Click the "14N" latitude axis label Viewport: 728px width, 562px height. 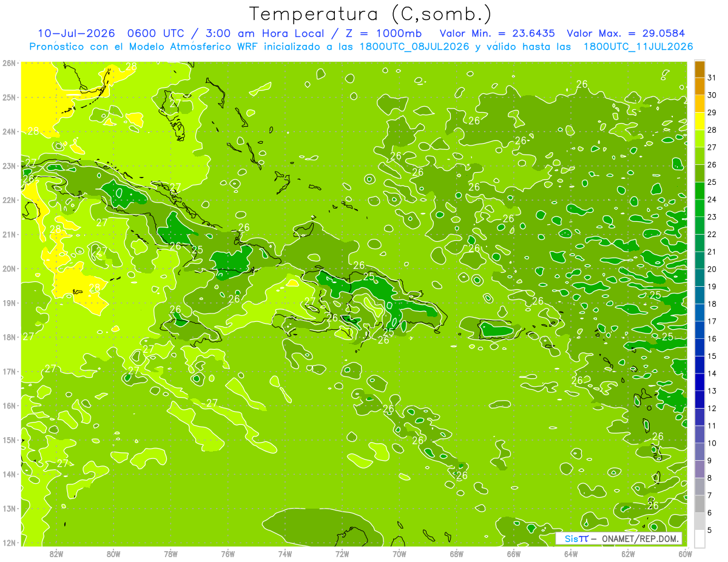pyautogui.click(x=8, y=474)
